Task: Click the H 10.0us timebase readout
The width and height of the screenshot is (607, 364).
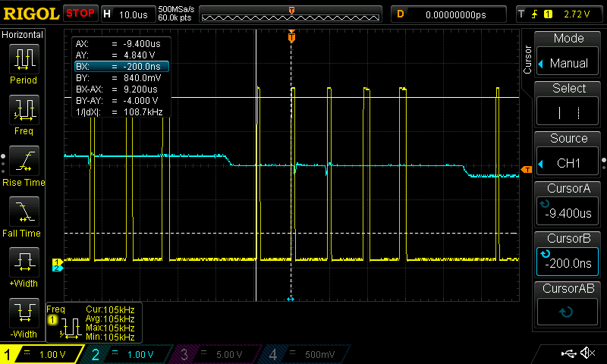Action: pyautogui.click(x=127, y=14)
